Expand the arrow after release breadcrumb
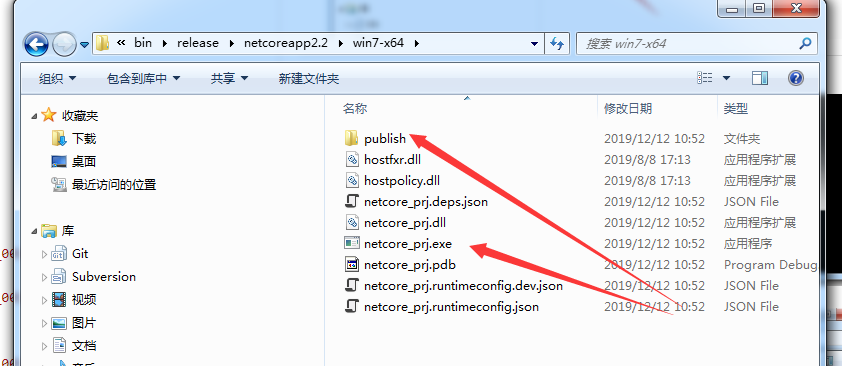The height and width of the screenshot is (366, 842). [x=231, y=43]
